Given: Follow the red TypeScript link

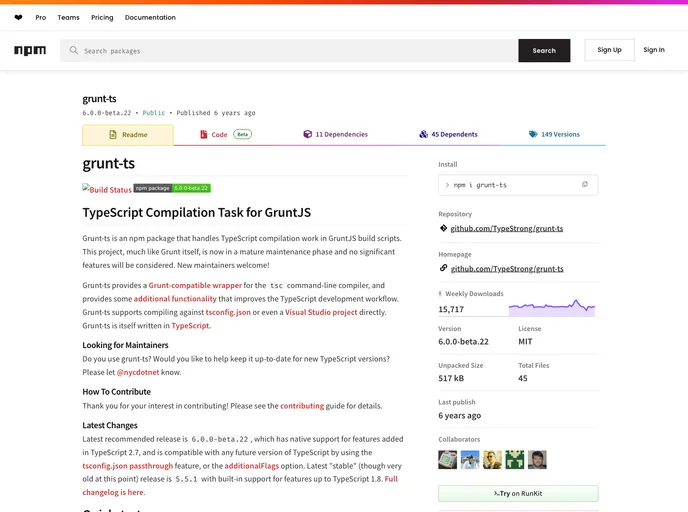Looking at the screenshot, I should click(x=190, y=326).
